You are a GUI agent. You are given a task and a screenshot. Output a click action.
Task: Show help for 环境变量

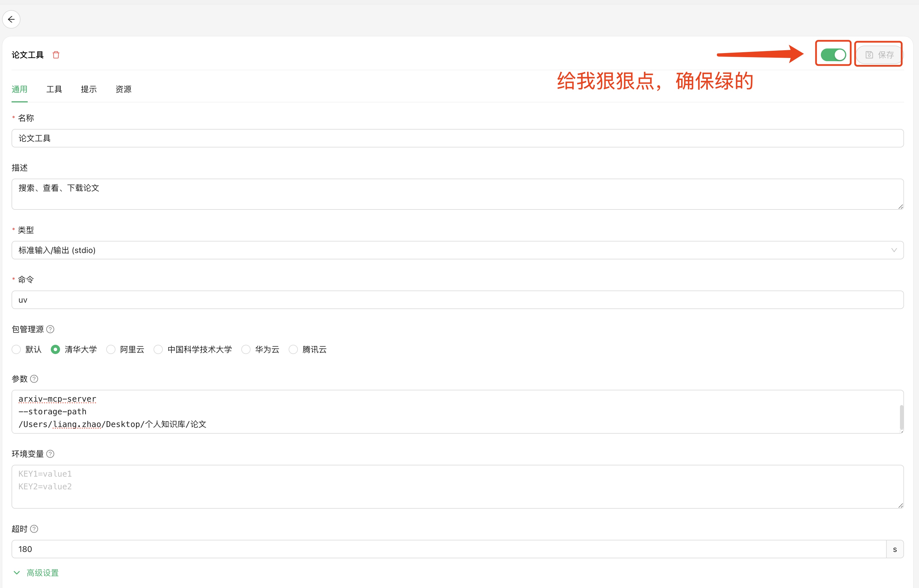point(50,454)
